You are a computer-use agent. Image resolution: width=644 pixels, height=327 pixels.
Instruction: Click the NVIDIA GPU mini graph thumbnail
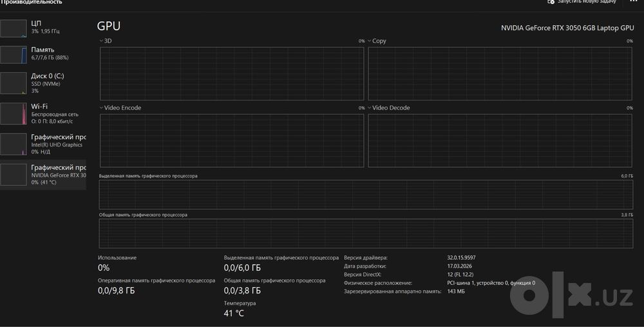pos(14,175)
